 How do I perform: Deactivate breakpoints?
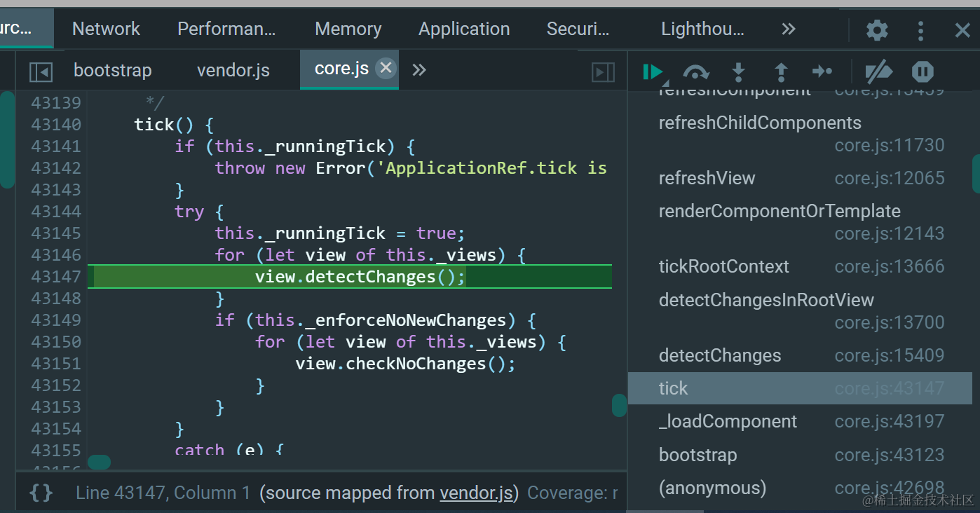(878, 71)
